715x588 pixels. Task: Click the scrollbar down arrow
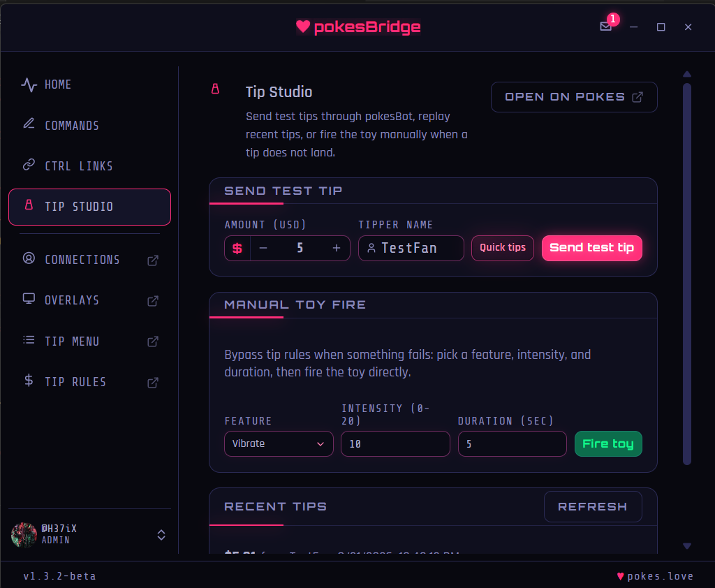[x=687, y=546]
